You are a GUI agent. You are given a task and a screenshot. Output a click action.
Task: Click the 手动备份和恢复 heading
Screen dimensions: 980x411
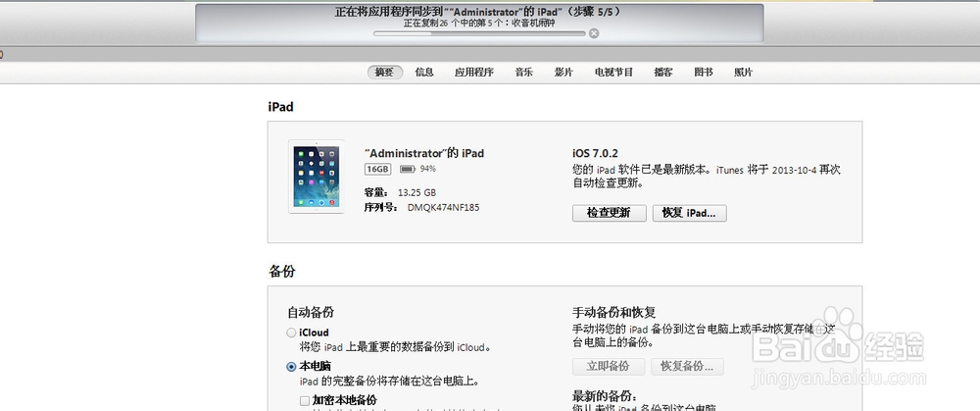pyautogui.click(x=613, y=312)
